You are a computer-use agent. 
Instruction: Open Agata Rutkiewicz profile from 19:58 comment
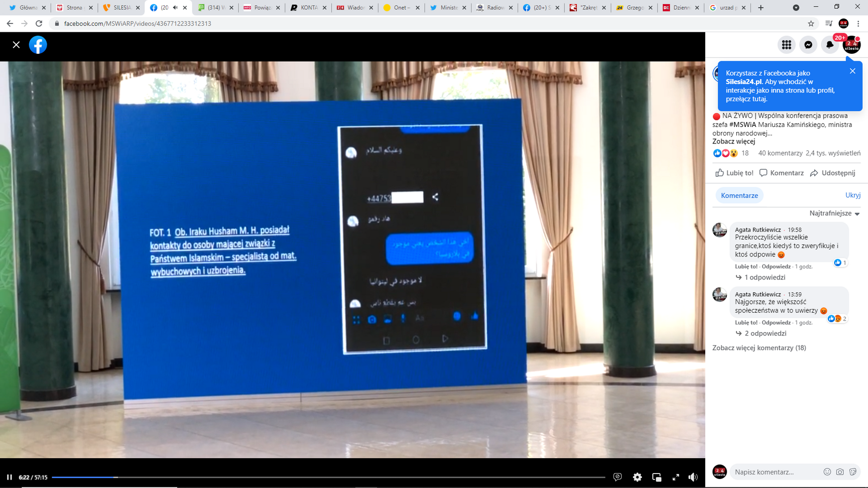758,230
